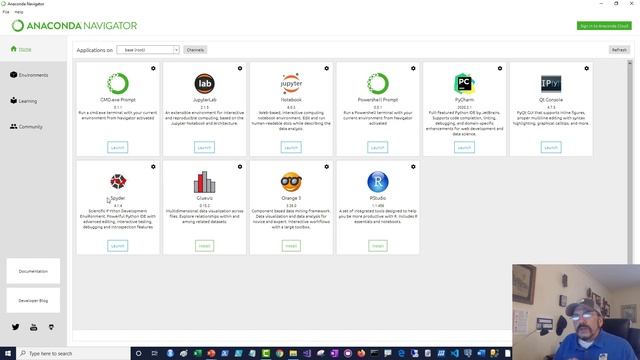Click the PyCharm PC icon
Viewport: 640px width, 360px height.
pos(464,83)
